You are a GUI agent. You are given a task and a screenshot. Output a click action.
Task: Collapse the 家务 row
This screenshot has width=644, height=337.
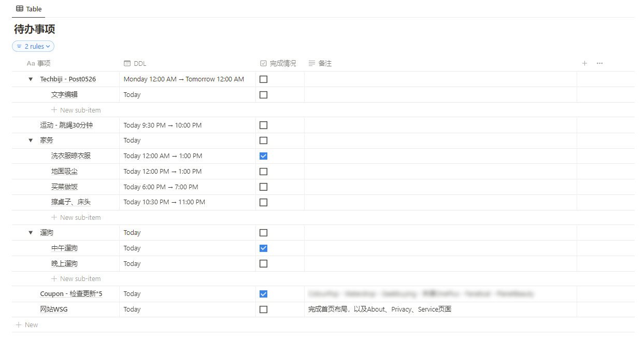tap(30, 140)
